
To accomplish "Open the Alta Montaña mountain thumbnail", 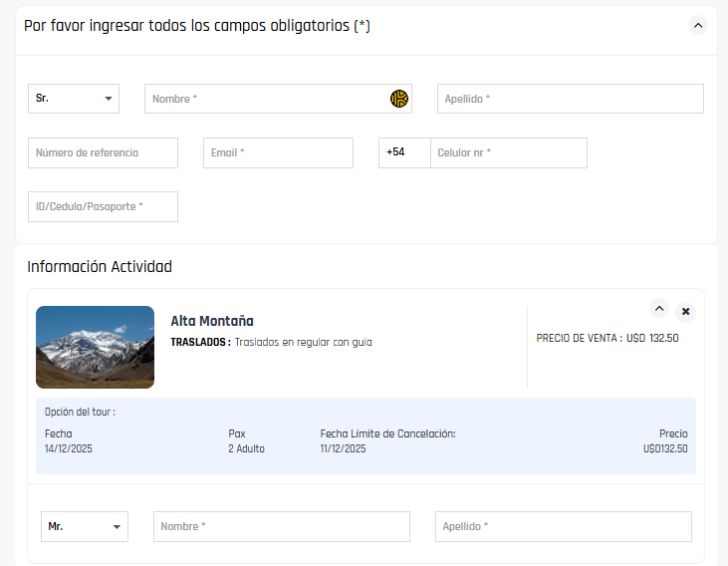I will point(95,347).
